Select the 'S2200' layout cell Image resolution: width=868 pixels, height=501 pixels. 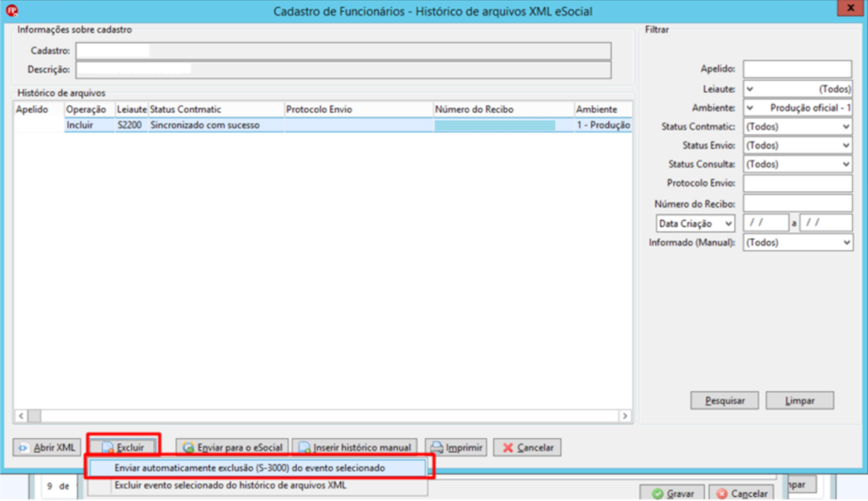(132, 125)
